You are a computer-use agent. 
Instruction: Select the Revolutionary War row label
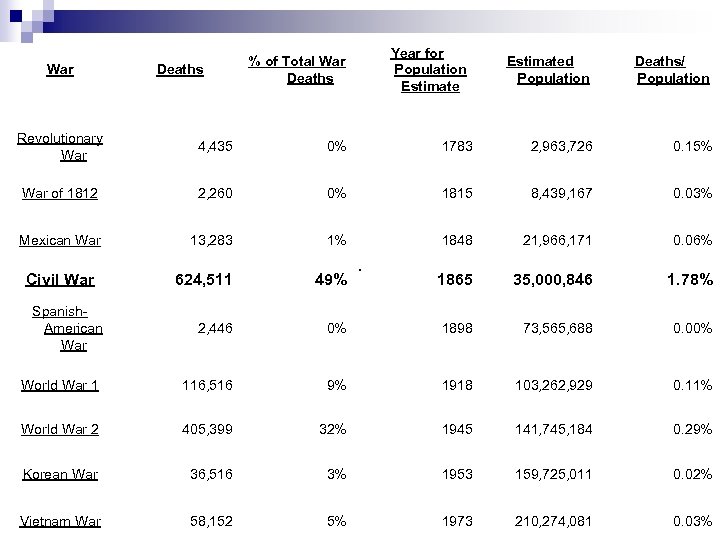pyautogui.click(x=60, y=147)
